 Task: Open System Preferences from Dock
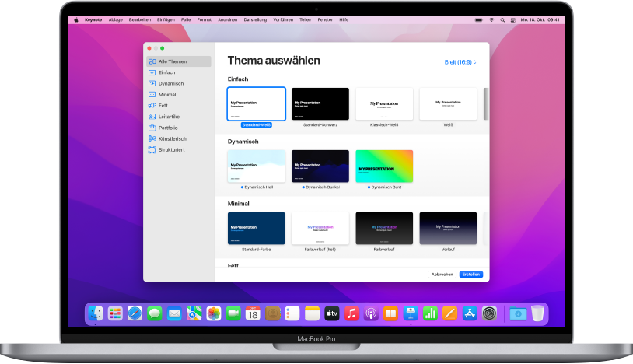pos(489,313)
